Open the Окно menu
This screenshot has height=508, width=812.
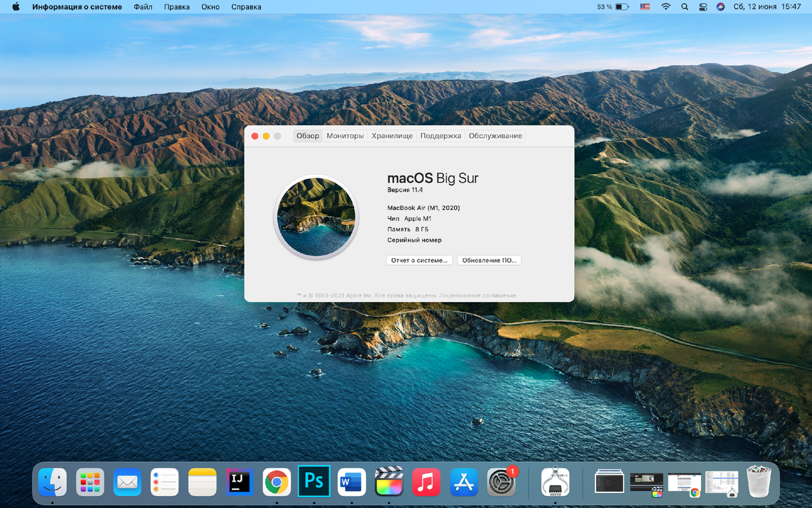[x=210, y=7]
